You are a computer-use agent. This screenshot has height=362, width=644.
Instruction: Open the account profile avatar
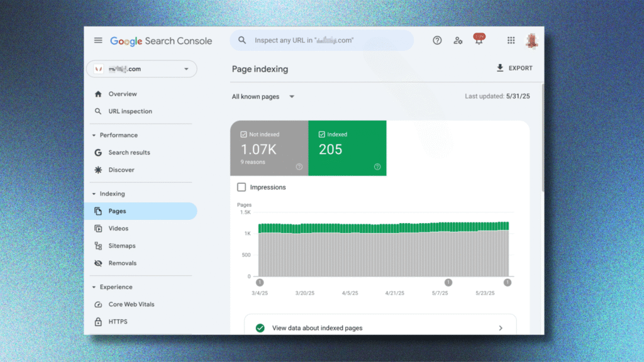(532, 41)
